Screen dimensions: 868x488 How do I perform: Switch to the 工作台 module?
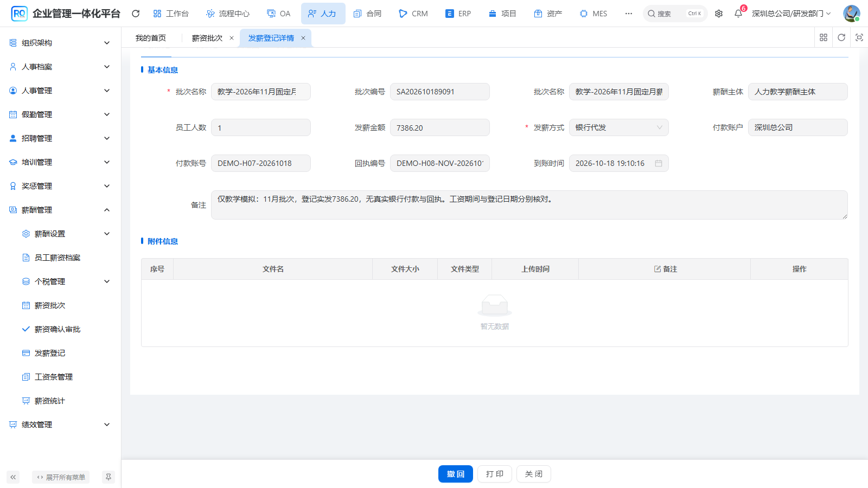(x=171, y=14)
